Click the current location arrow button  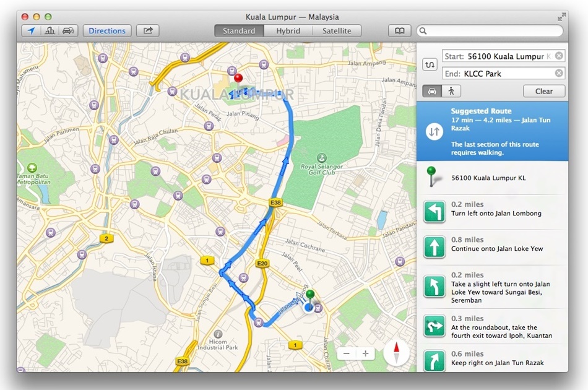(x=31, y=31)
